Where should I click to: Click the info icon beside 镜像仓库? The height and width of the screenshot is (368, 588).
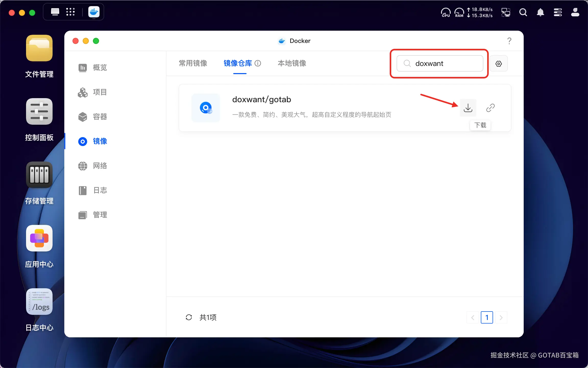(258, 63)
